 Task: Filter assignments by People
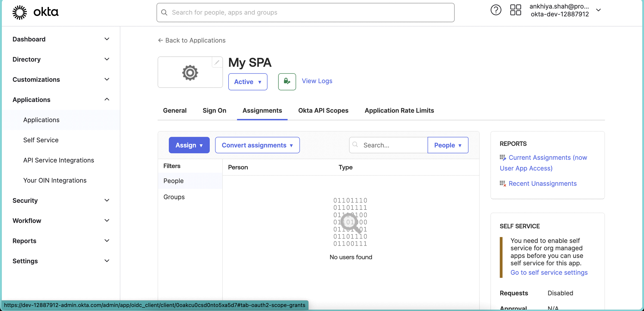(190, 181)
